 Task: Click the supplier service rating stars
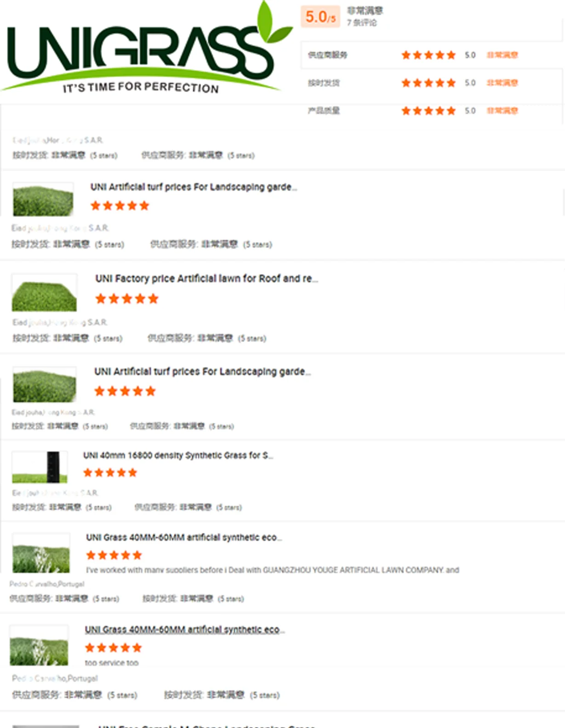click(x=428, y=55)
